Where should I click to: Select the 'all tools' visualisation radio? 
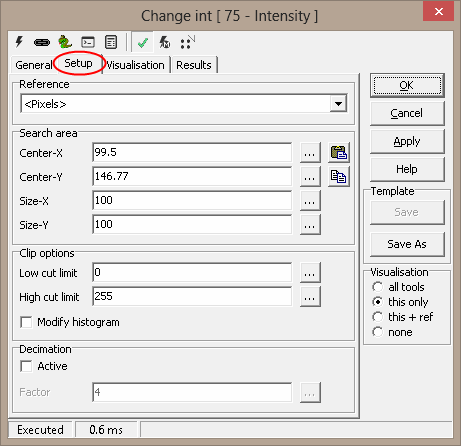coord(378,287)
